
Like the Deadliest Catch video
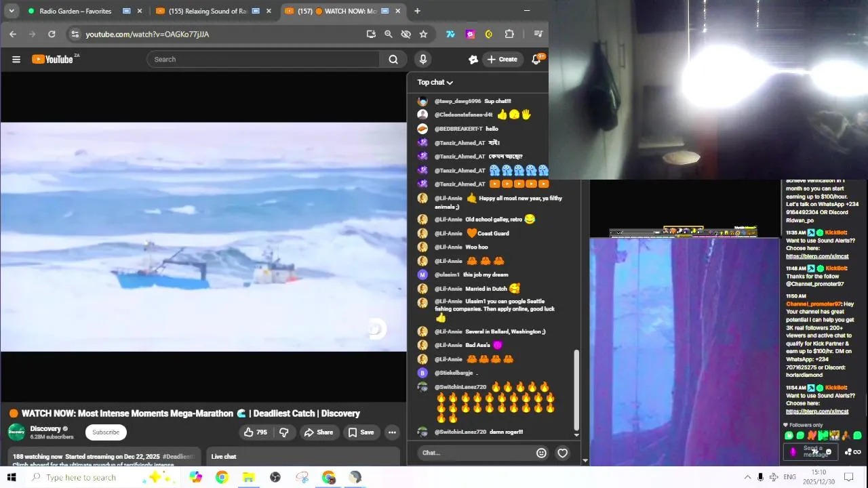[256, 432]
